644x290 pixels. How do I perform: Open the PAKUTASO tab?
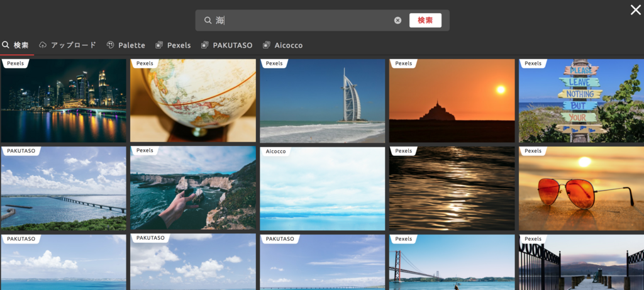(226, 45)
